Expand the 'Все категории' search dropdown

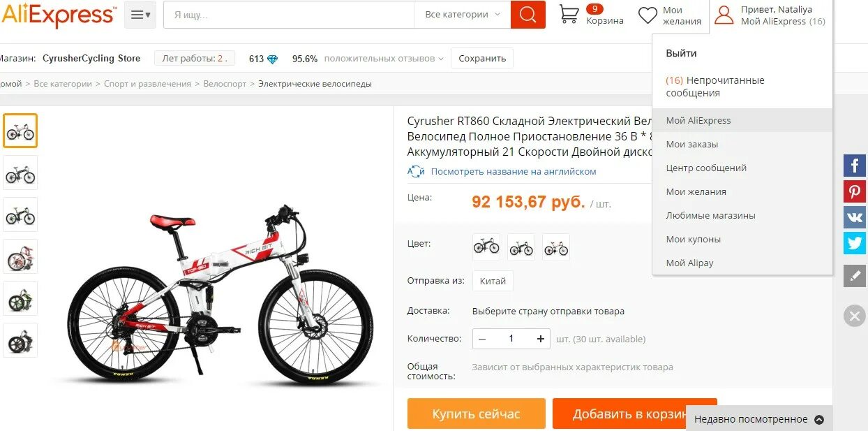click(x=463, y=15)
